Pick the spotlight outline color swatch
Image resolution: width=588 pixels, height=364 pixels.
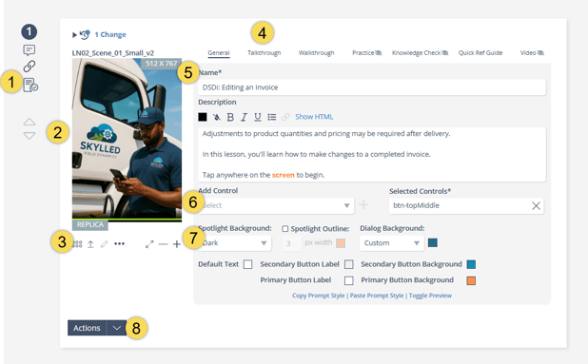click(341, 243)
